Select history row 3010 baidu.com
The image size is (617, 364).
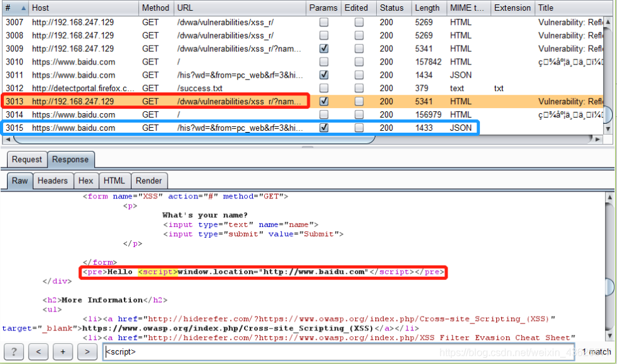coord(303,62)
